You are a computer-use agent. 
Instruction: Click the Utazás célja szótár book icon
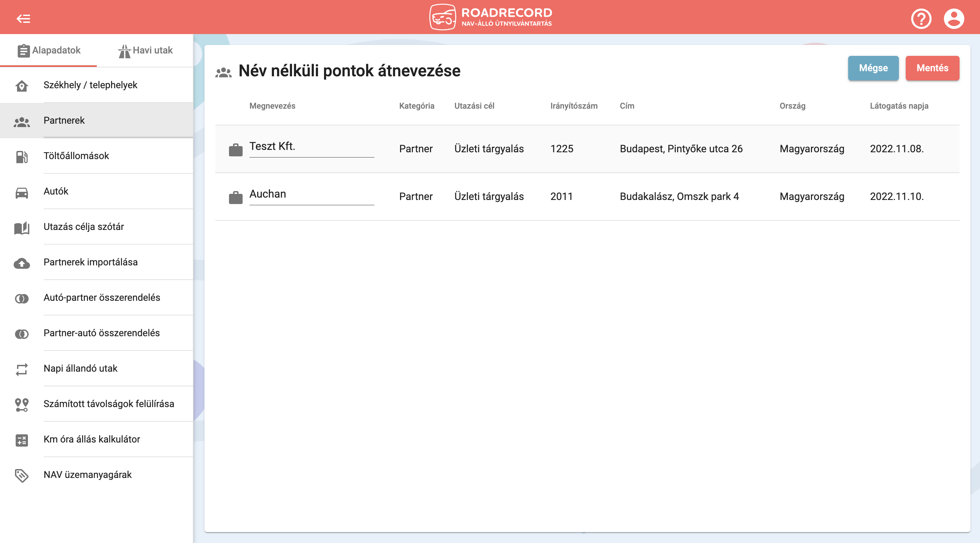coord(22,228)
